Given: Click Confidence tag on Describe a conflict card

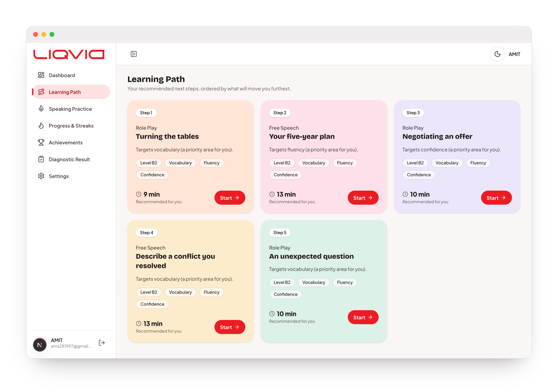Looking at the screenshot, I should pos(152,304).
